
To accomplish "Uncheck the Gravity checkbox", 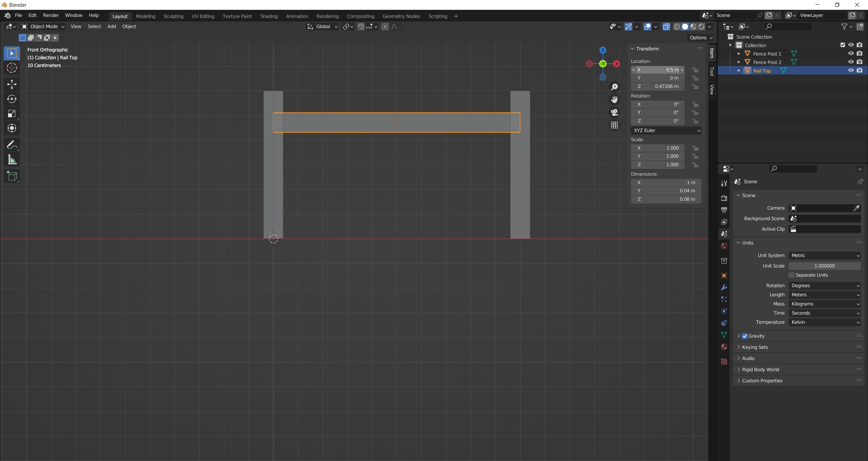I will 745,336.
